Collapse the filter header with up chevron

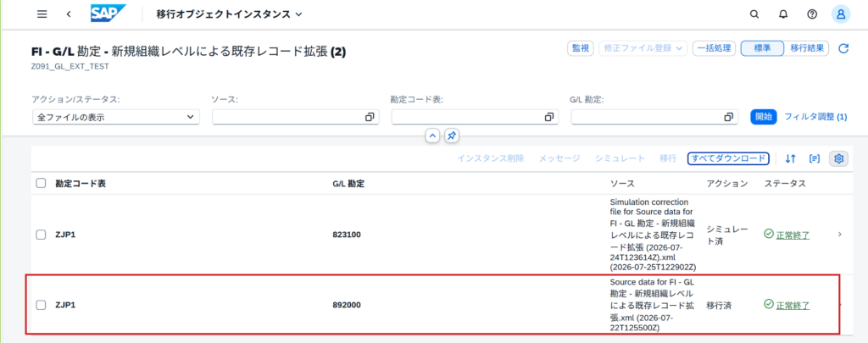[x=433, y=136]
